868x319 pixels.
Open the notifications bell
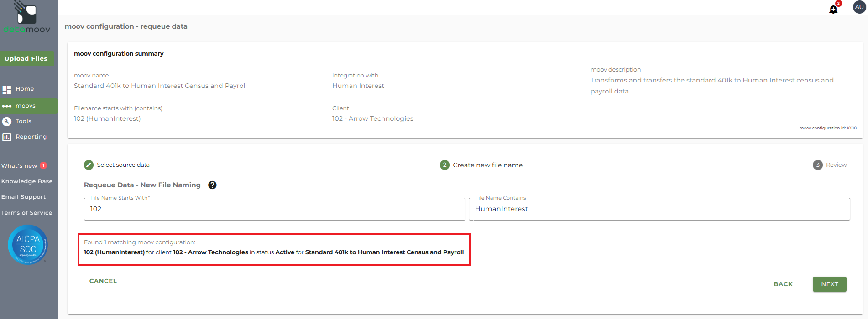(x=833, y=9)
